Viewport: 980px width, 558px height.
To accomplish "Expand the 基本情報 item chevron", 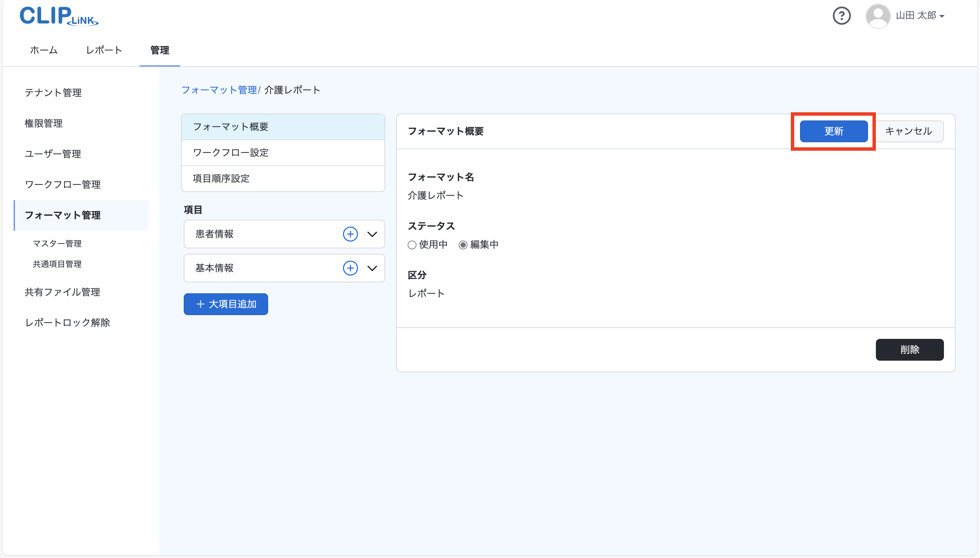I will click(x=372, y=268).
